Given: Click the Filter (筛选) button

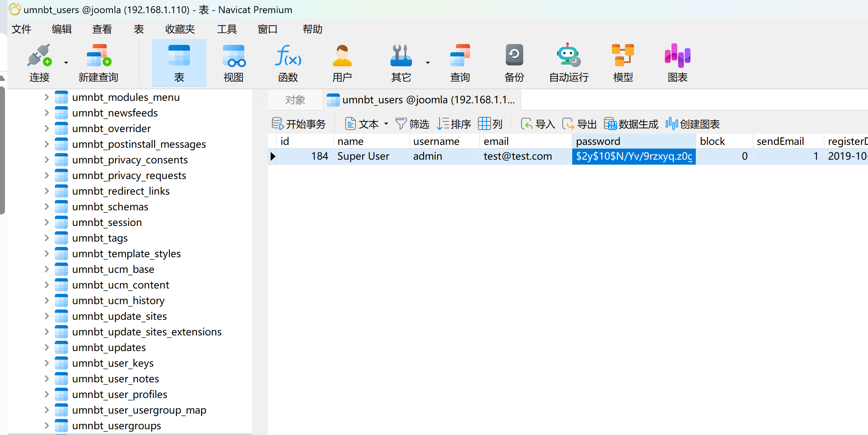Looking at the screenshot, I should [x=412, y=124].
